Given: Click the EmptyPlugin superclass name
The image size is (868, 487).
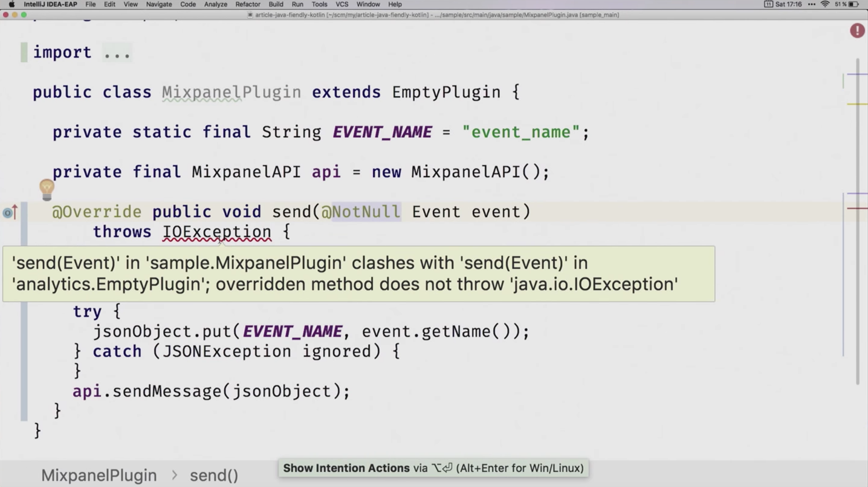Looking at the screenshot, I should [446, 92].
